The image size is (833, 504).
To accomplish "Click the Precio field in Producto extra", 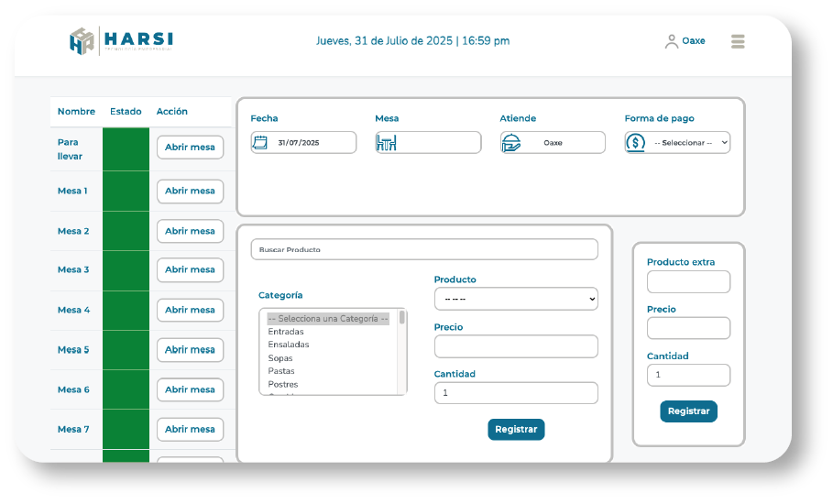I will [x=688, y=328].
